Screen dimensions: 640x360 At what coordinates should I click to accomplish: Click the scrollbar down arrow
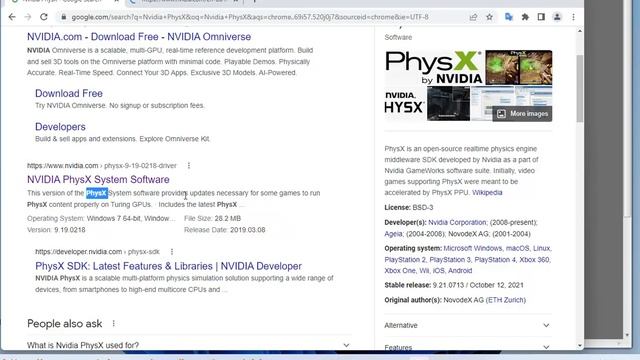pyautogui.click(x=580, y=346)
